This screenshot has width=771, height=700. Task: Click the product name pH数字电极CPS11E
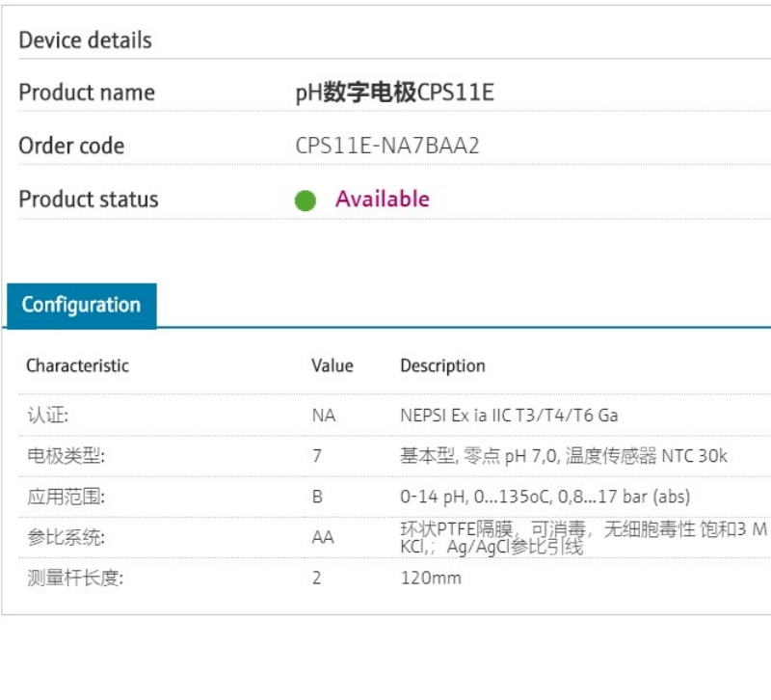tap(394, 93)
